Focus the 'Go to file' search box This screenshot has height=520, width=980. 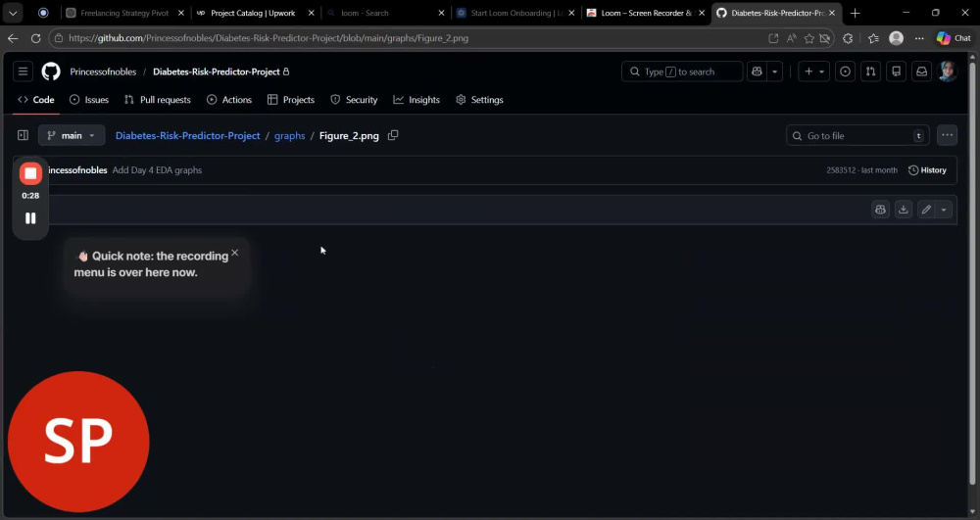(x=857, y=135)
